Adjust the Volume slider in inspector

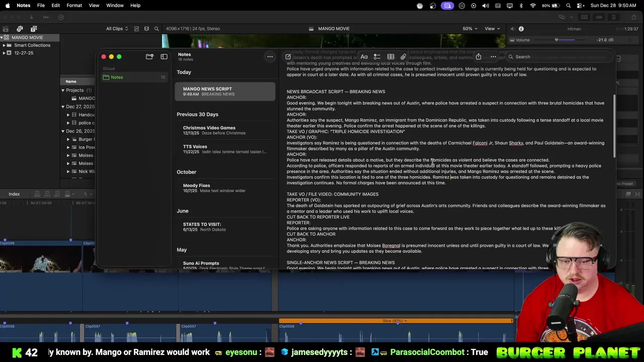[556, 40]
